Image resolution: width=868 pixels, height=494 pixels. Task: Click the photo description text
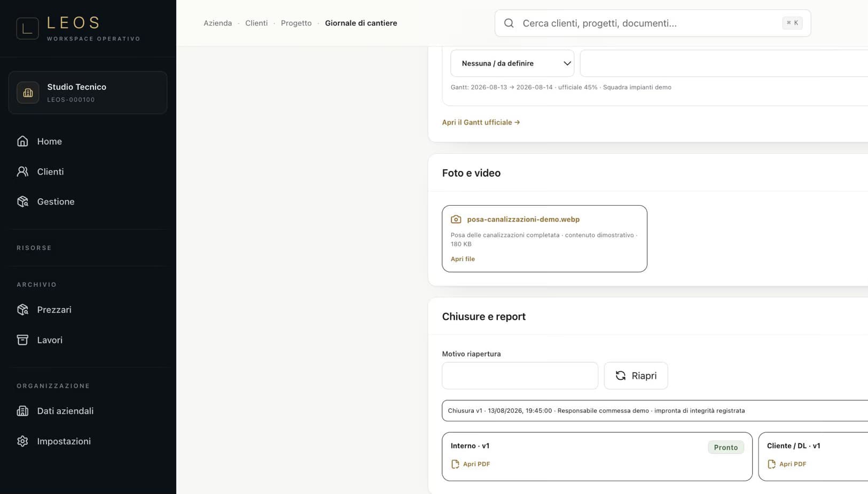(x=544, y=239)
